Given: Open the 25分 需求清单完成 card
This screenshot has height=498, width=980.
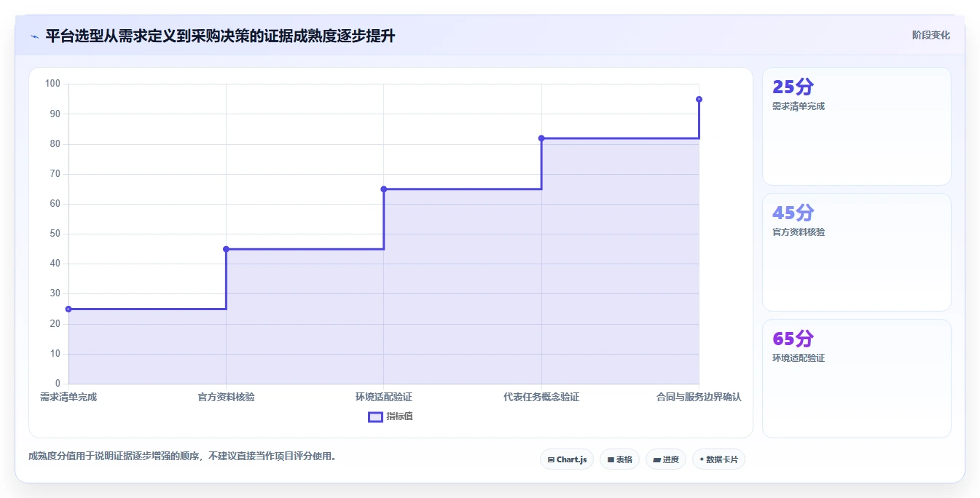Looking at the screenshot, I should pyautogui.click(x=857, y=127).
